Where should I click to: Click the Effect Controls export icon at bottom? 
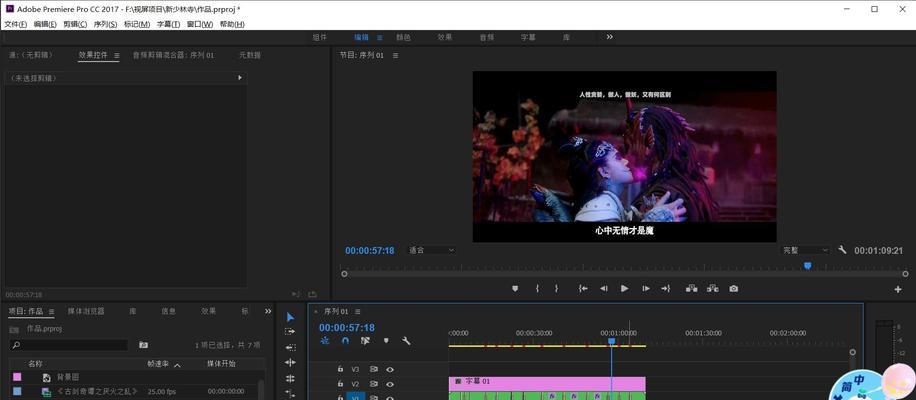313,294
